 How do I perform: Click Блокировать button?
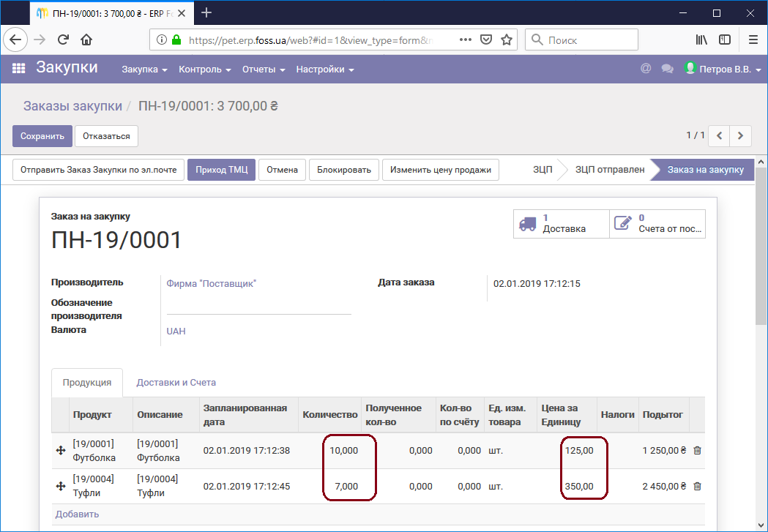344,170
